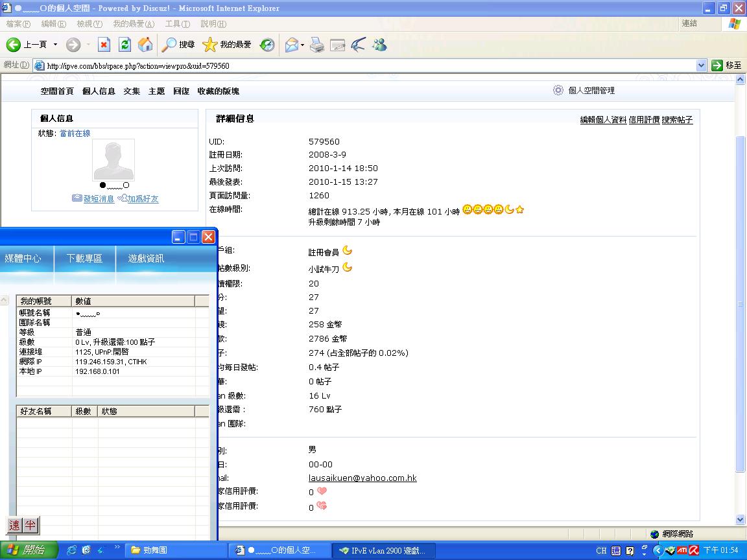Expand the Mail icon dropdown arrow
This screenshot has height=560, width=747.
click(302, 45)
